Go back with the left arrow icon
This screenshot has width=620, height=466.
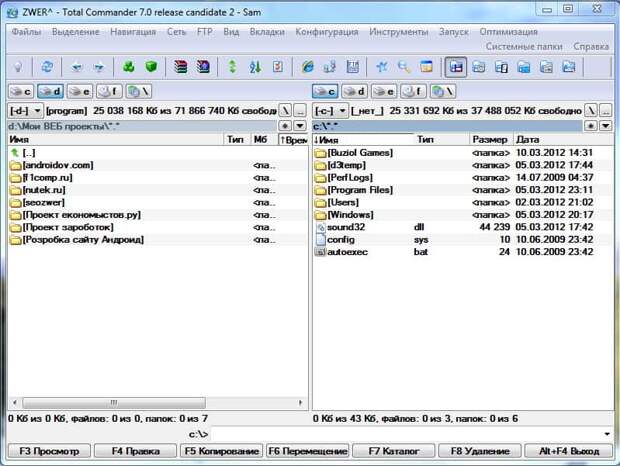click(x=77, y=67)
